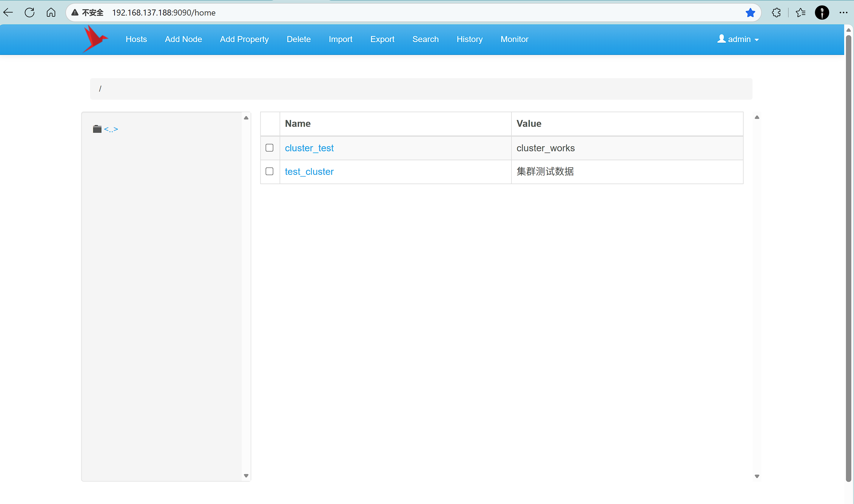Open the Hosts menu item
Viewport: 854px width, 504px height.
click(136, 39)
